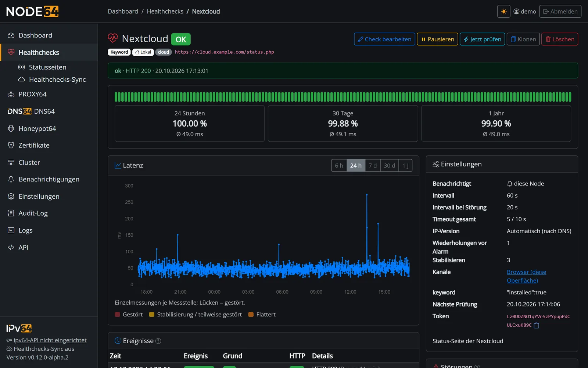The width and height of the screenshot is (588, 368).
Task: Open Benachrichtigungen sidebar item
Action: [x=49, y=179]
